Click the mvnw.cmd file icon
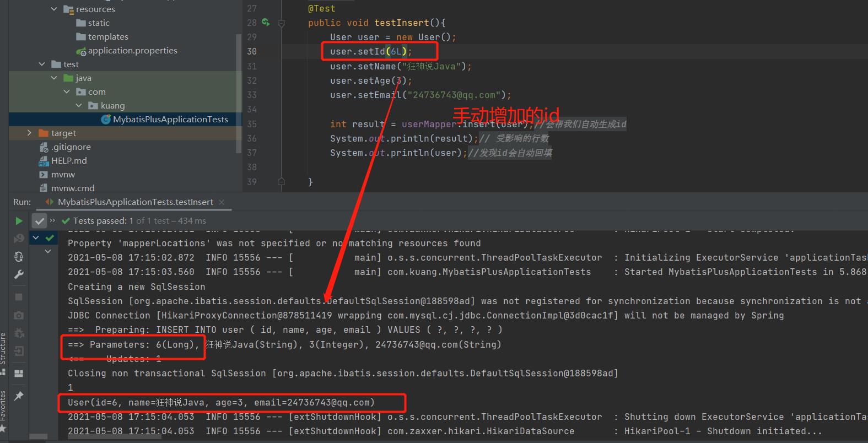The height and width of the screenshot is (443, 868). (x=44, y=188)
